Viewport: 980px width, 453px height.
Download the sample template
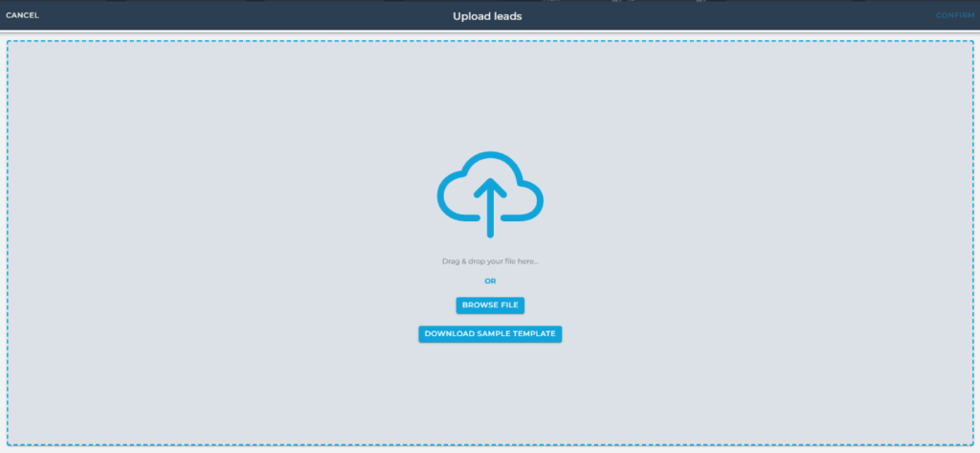click(x=490, y=334)
